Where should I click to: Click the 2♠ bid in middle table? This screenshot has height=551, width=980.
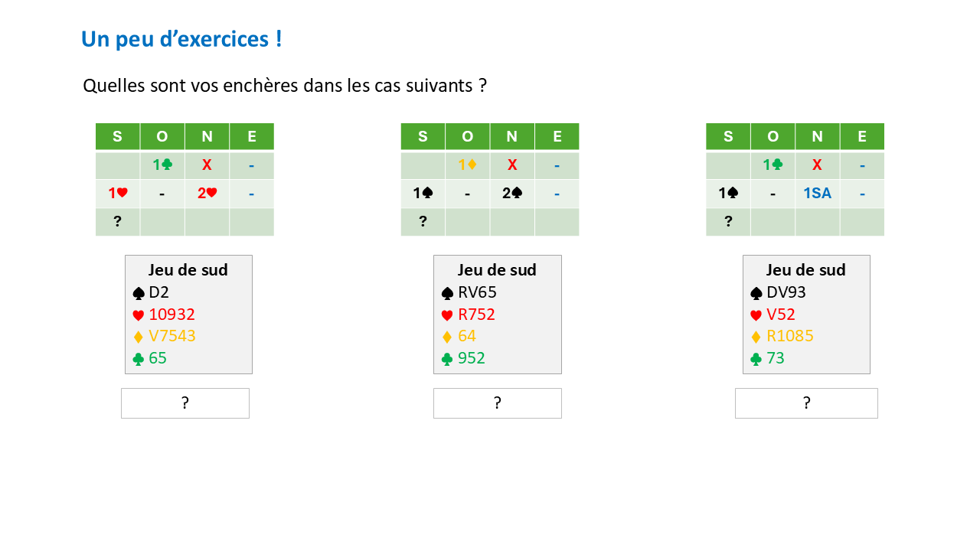pyautogui.click(x=512, y=194)
